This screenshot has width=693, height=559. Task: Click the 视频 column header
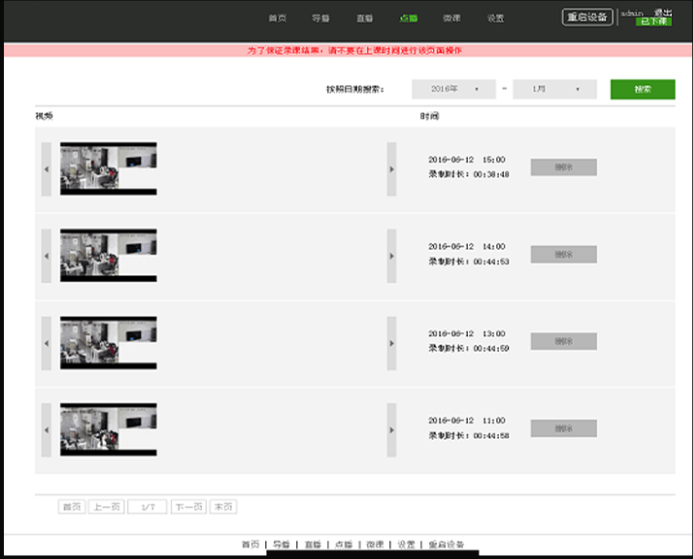(44, 116)
